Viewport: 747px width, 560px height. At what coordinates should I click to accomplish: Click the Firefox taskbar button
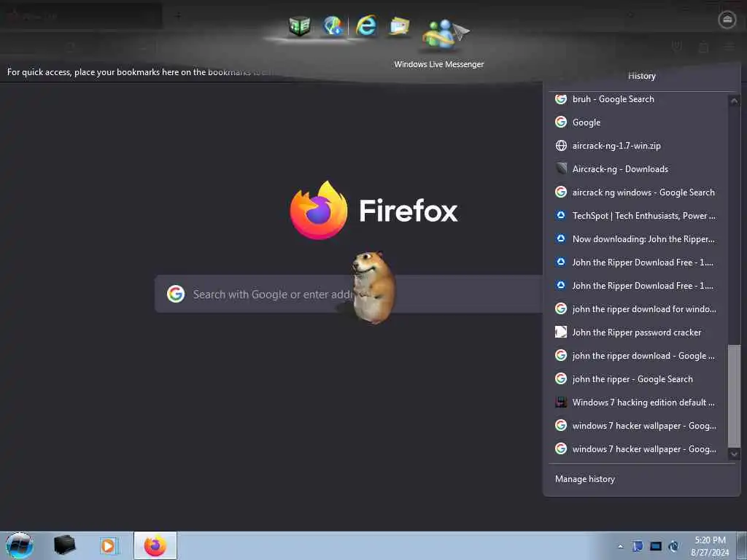(155, 545)
